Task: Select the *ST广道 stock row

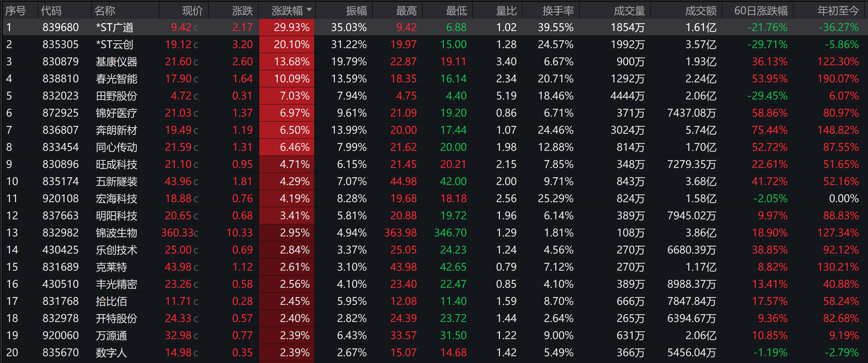Action: click(x=114, y=27)
